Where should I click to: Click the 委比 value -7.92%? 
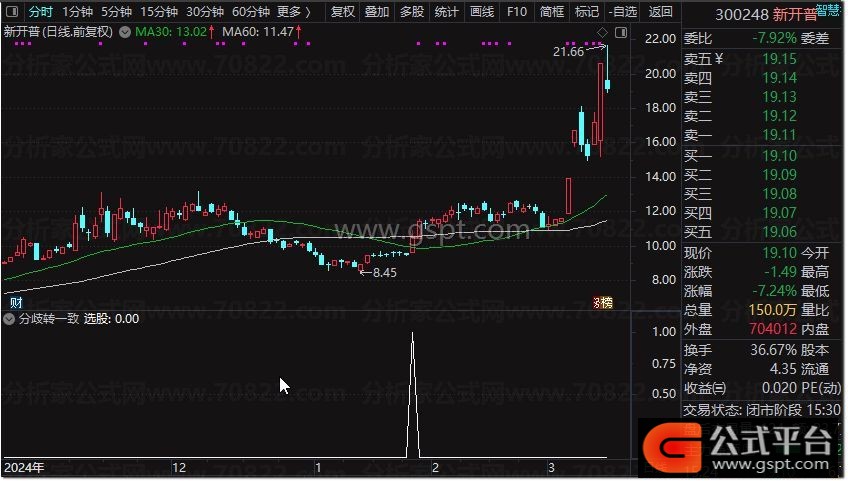[774, 38]
